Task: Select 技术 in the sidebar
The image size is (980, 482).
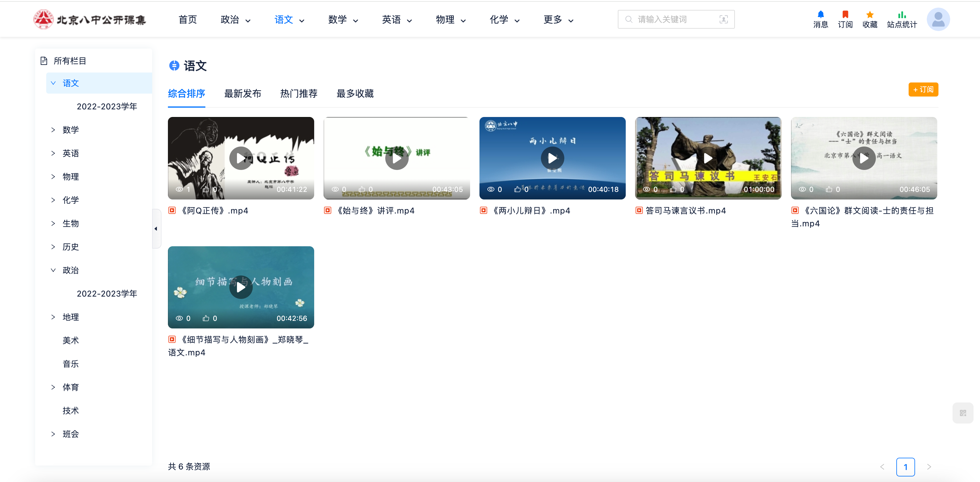Action: [71, 410]
